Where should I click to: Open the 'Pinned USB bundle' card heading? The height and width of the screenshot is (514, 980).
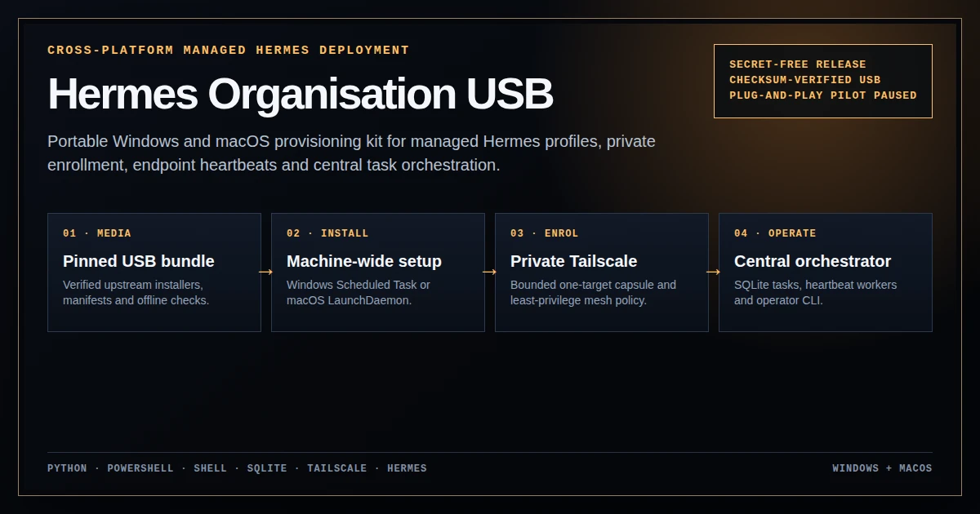point(139,261)
